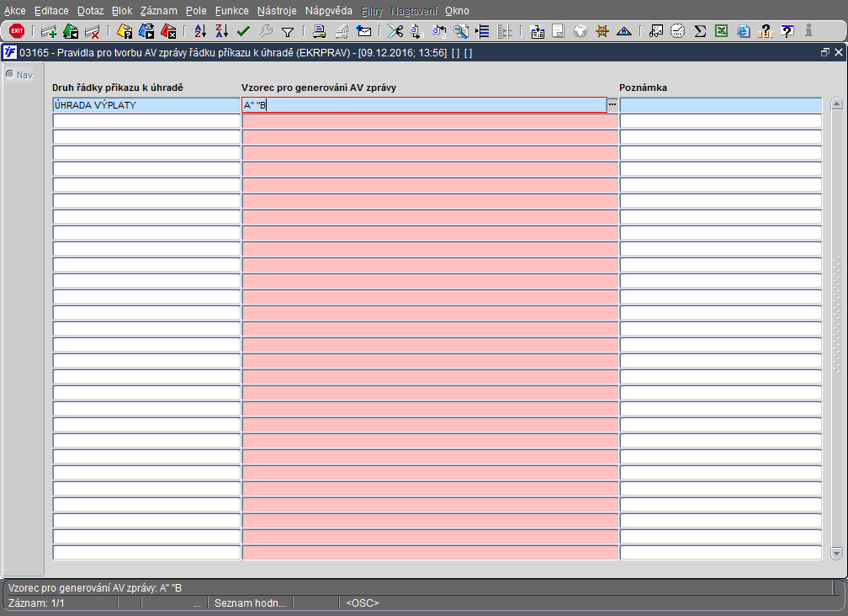The image size is (848, 616).
Task: Sort descending with Z-A icon
Action: 222,31
